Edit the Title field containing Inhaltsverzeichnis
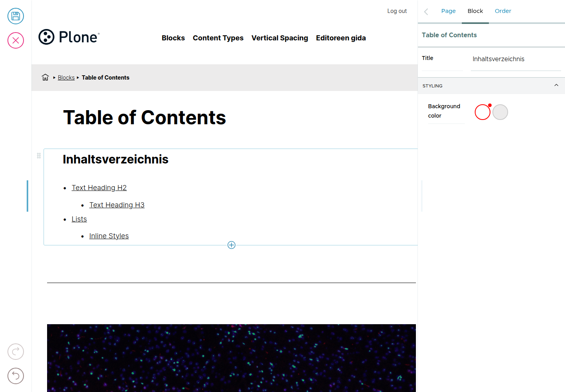This screenshot has width=565, height=392. click(x=516, y=59)
